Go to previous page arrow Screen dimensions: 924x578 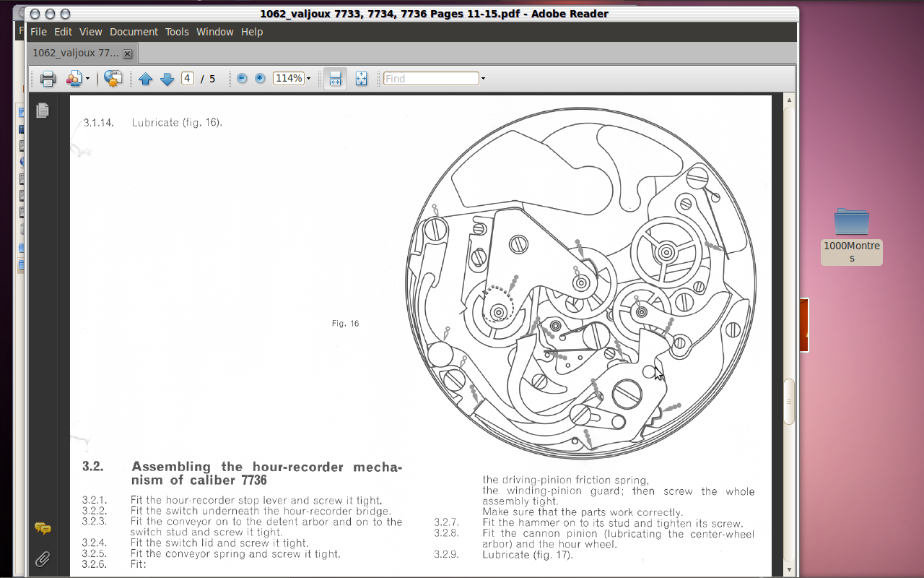[145, 79]
